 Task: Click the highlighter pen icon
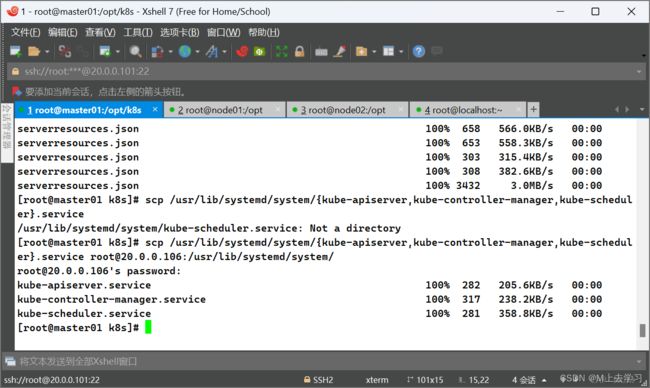pos(340,51)
